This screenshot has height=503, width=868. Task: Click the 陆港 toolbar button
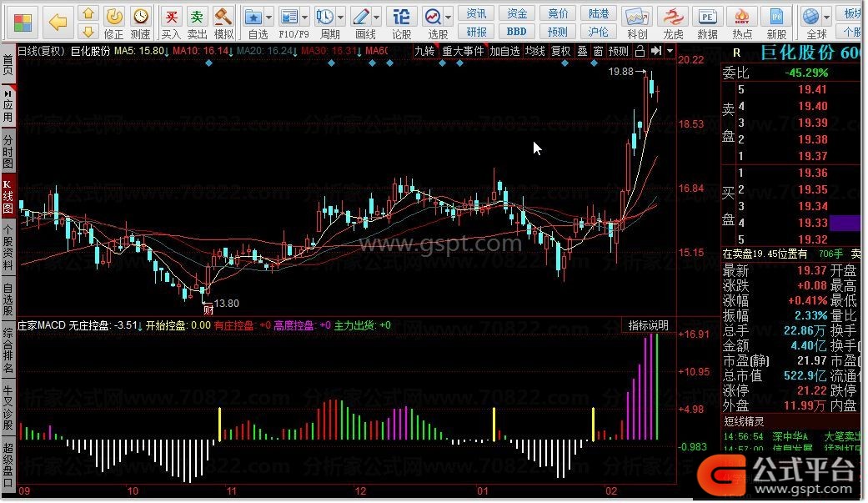click(x=599, y=14)
